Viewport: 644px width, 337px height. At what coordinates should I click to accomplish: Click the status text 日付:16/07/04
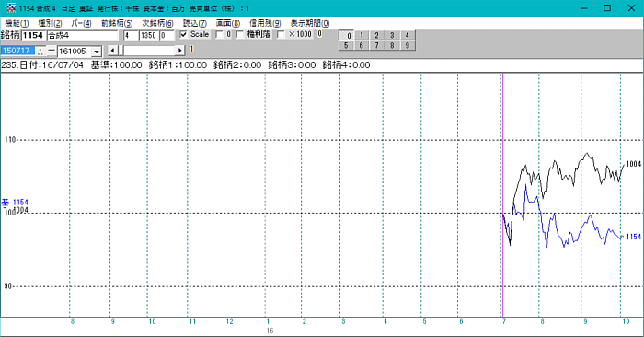[x=52, y=65]
